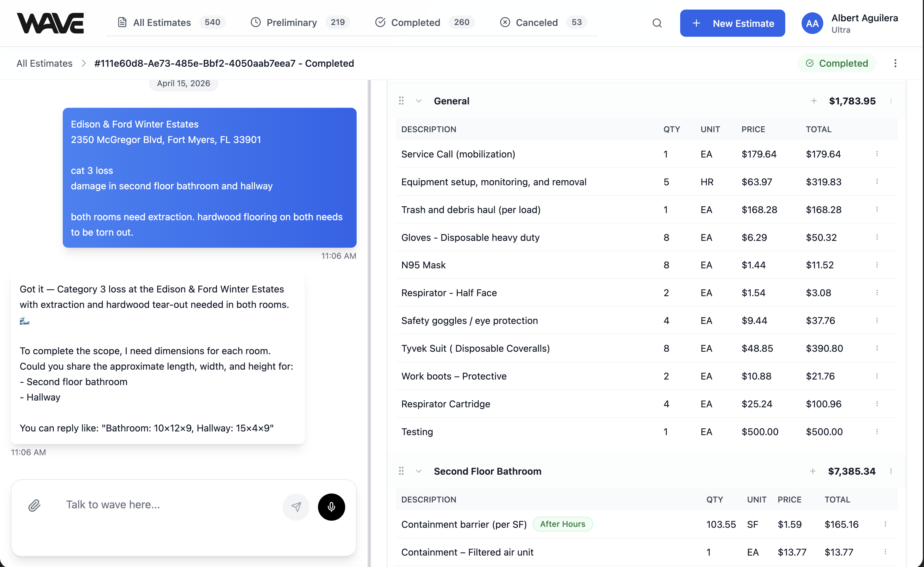
Task: Open row menu for Service Call (mobilization)
Action: (877, 154)
